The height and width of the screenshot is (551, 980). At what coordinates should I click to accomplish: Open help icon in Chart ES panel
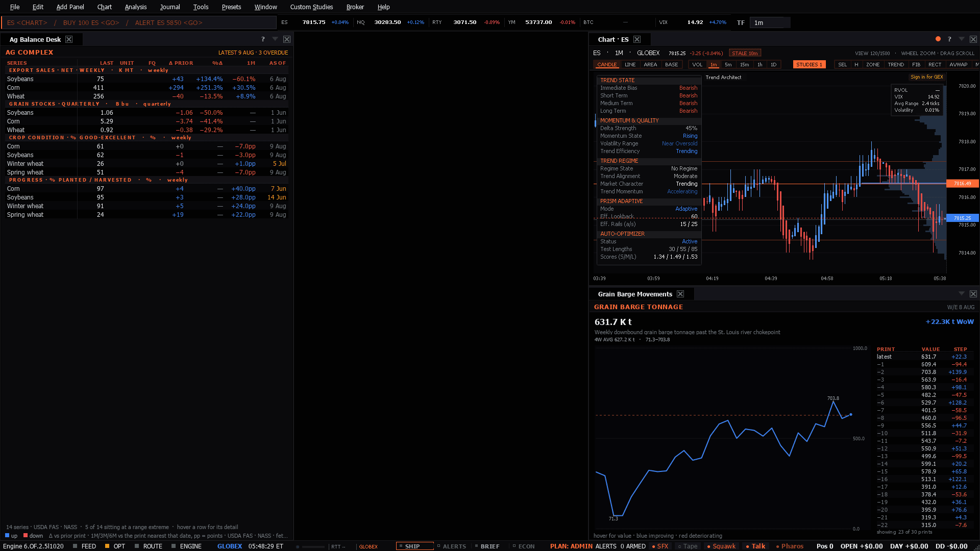949,39
